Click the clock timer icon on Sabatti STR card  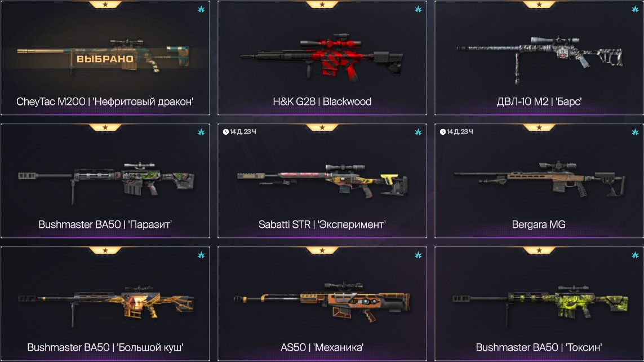coord(226,131)
